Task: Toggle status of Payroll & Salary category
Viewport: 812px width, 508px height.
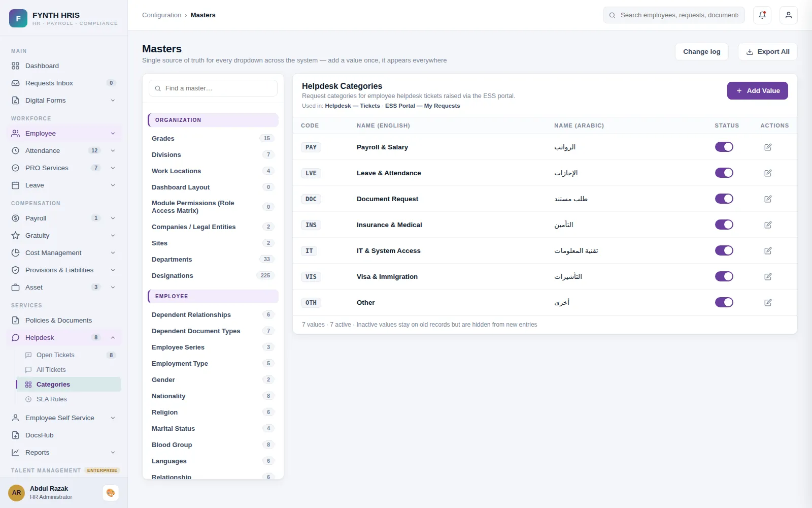Action: pos(724,147)
